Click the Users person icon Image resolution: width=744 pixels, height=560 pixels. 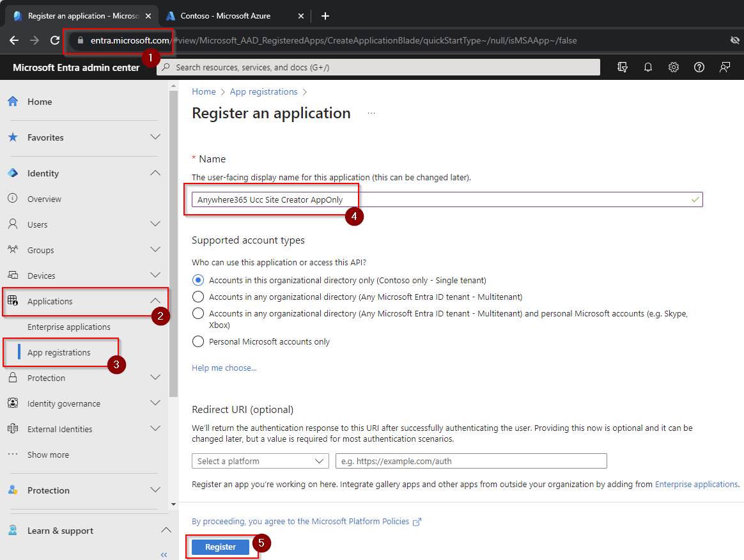pos(13,224)
